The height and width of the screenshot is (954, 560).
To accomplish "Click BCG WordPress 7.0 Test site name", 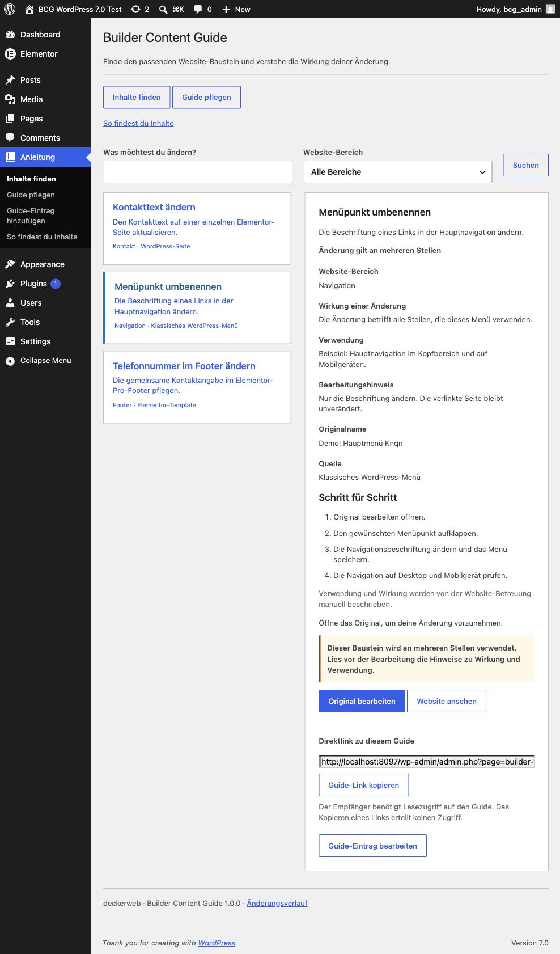I will [x=80, y=9].
